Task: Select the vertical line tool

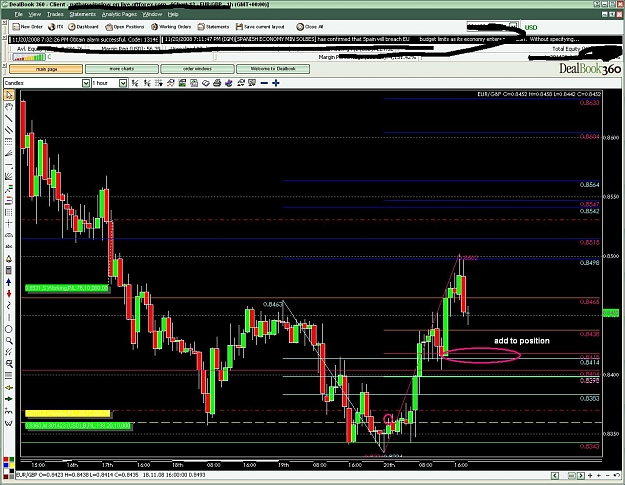Action: coord(9,317)
